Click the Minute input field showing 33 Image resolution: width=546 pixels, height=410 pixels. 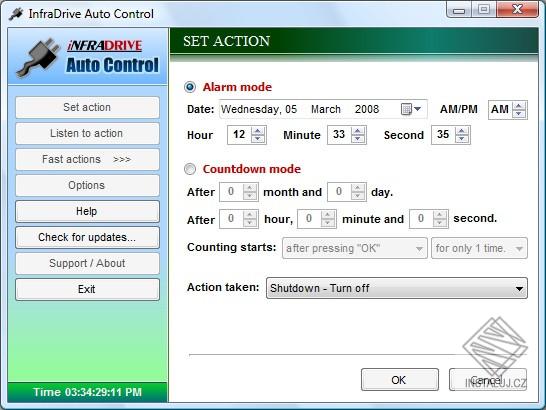click(339, 135)
